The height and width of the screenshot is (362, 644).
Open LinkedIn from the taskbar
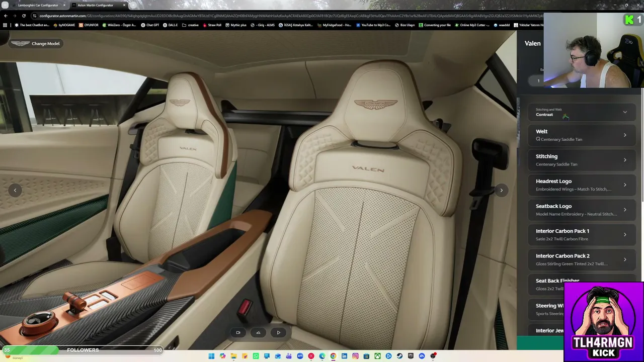[344, 356]
